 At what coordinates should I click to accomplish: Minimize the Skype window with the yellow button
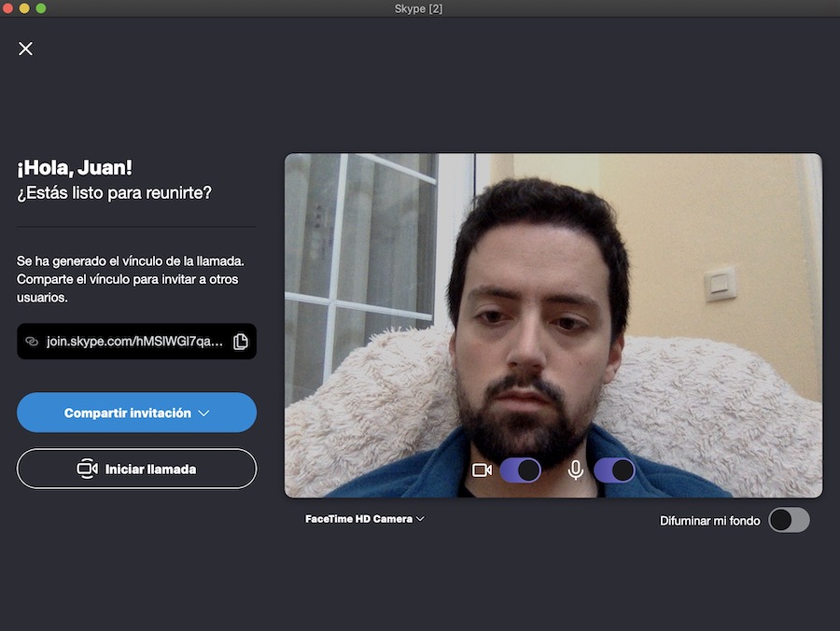coord(25,8)
